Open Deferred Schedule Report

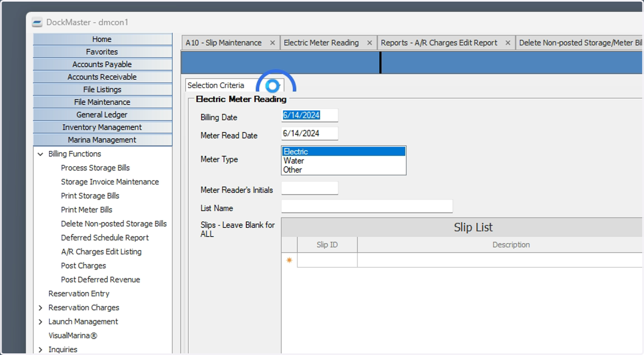coord(105,238)
